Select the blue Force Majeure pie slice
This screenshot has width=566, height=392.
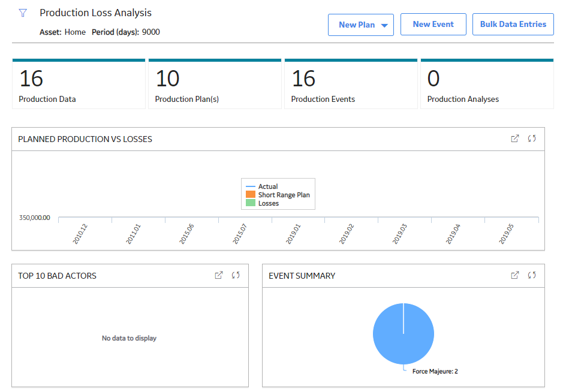click(x=404, y=333)
